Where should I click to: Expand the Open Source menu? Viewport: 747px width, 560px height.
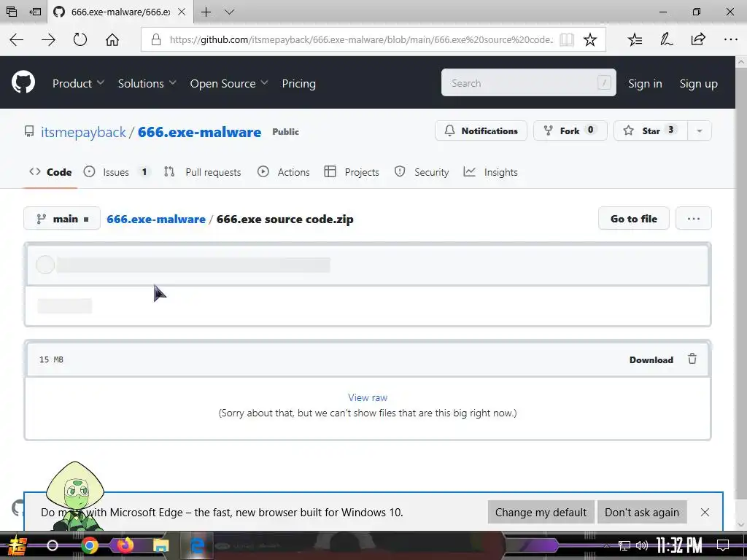coord(228,83)
